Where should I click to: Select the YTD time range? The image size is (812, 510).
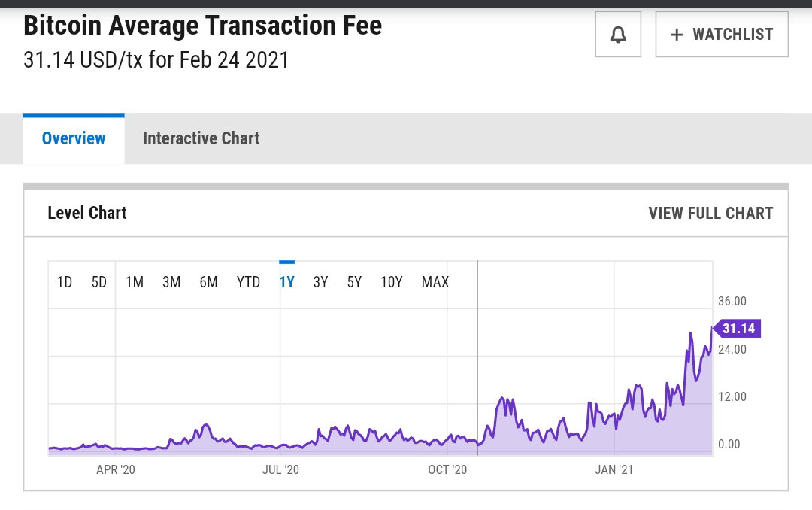tap(249, 282)
